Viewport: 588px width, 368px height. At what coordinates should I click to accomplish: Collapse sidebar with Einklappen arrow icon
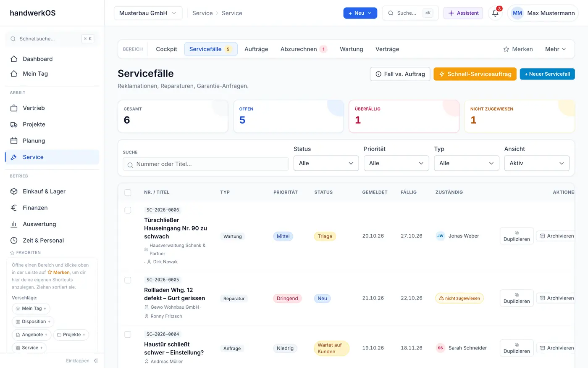click(96, 361)
